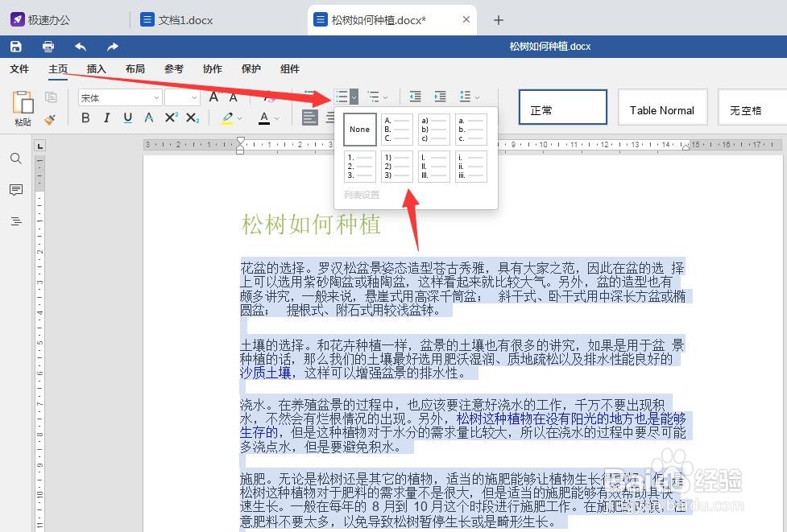
Task: Apply the 无空格 style
Action: point(752,107)
